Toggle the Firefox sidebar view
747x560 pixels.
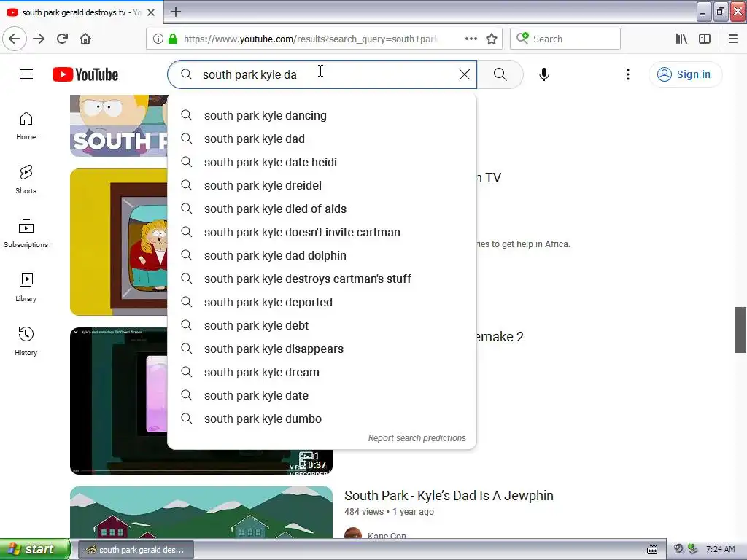[705, 39]
